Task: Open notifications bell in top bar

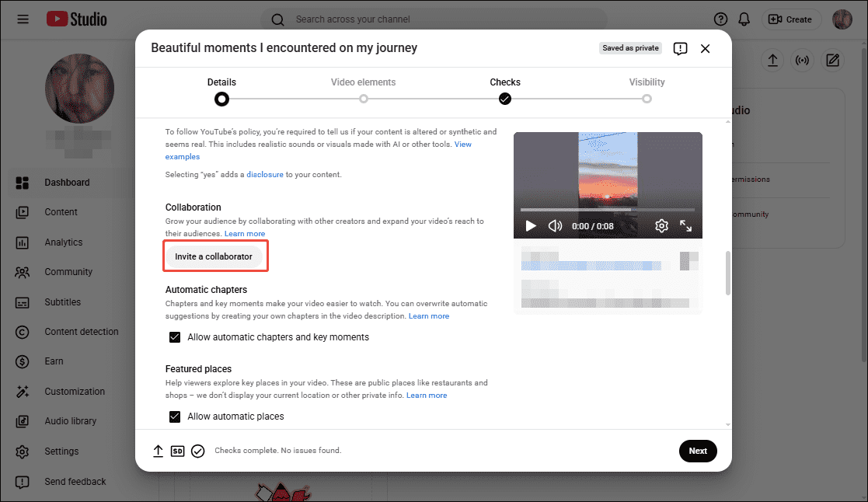Action: 744,19
